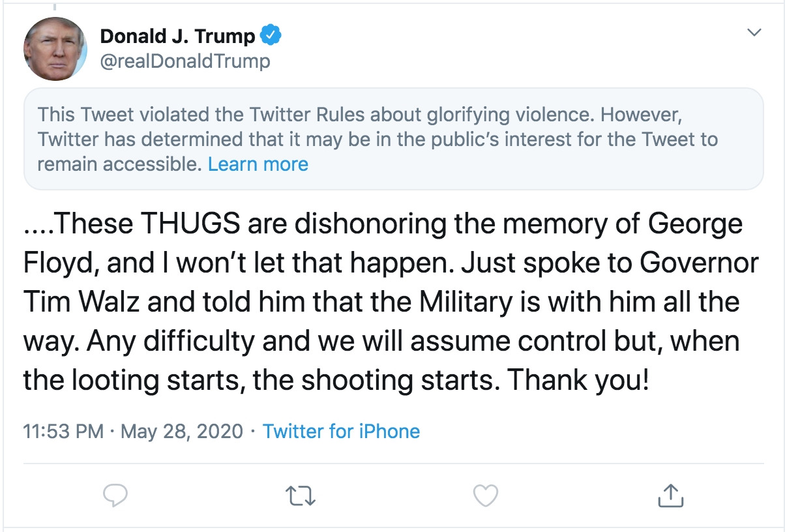The image size is (785, 532).
Task: Expand the tweet options chevron menu
Action: 754,33
